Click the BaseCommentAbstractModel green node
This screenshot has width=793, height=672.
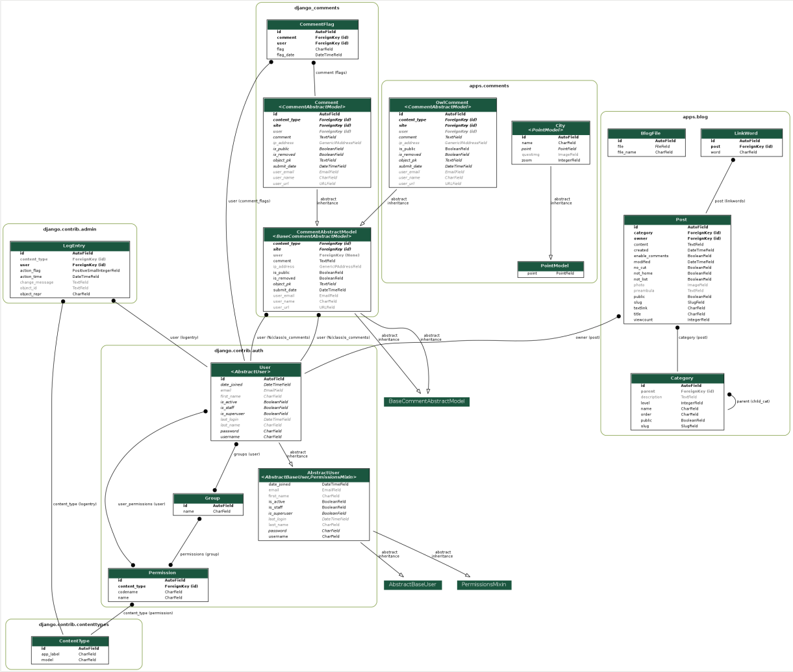(427, 401)
